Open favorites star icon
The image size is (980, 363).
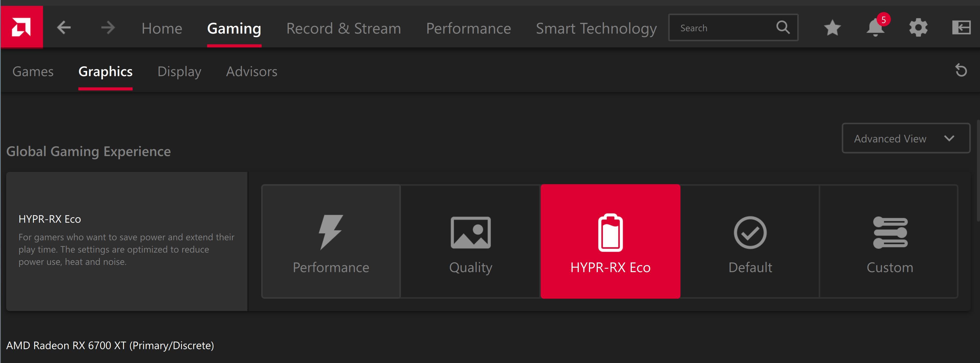click(832, 28)
